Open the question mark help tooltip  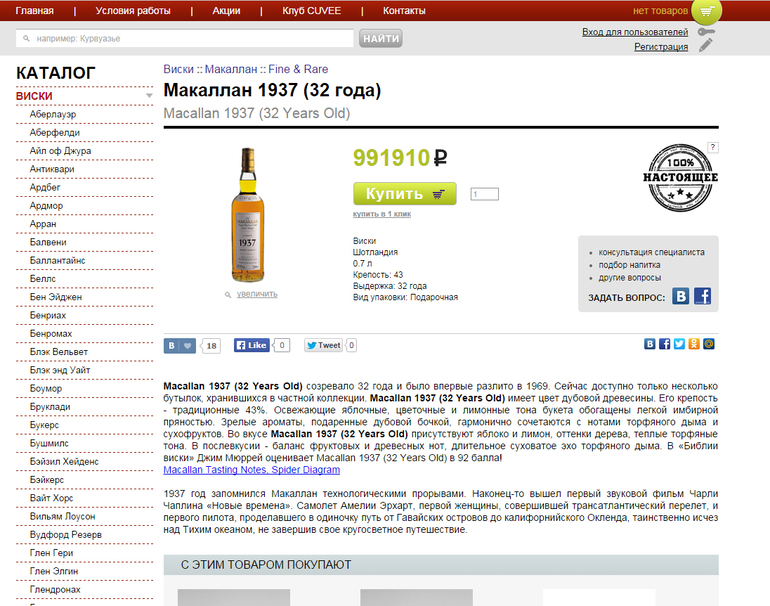(x=712, y=147)
